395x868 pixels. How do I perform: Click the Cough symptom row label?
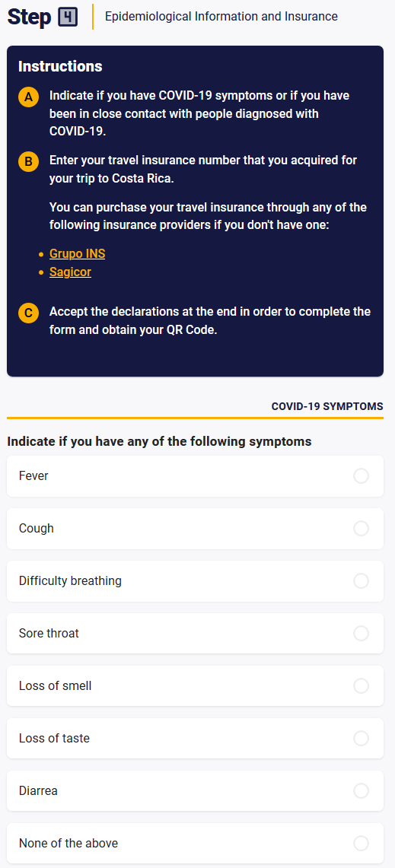click(36, 529)
